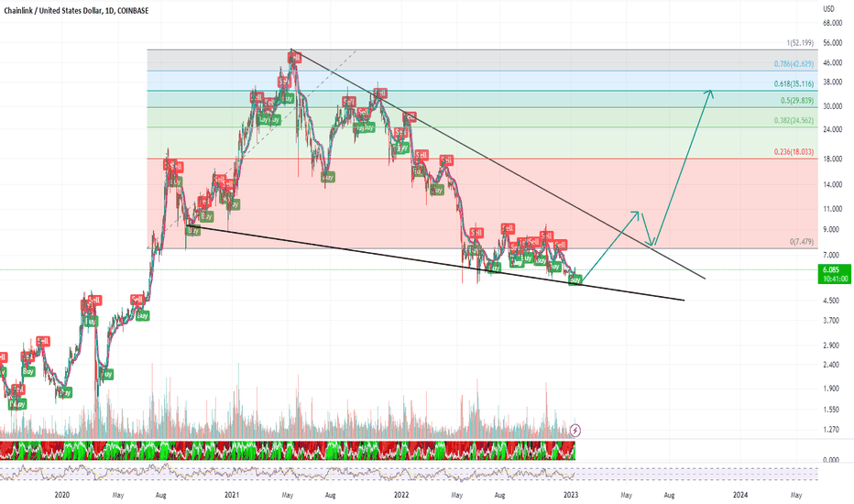854x504 pixels.
Task: Select Fibonacci label 0.382(24.562)
Action: click(x=794, y=121)
